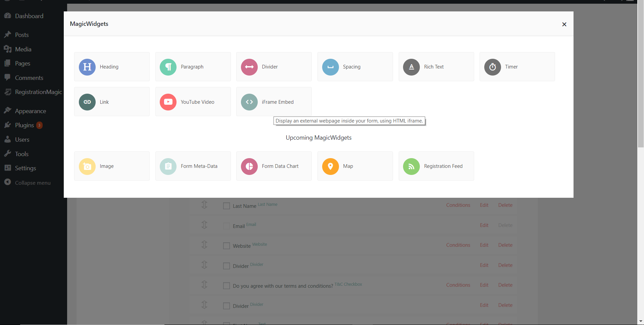Check the Website field checkbox

coord(227,246)
